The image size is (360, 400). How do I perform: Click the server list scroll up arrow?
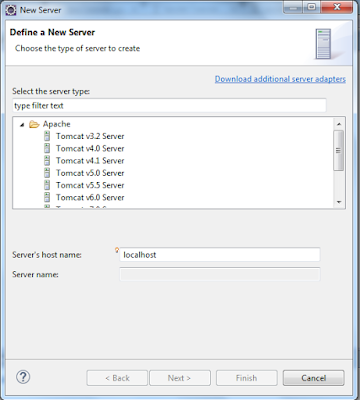pyautogui.click(x=339, y=124)
